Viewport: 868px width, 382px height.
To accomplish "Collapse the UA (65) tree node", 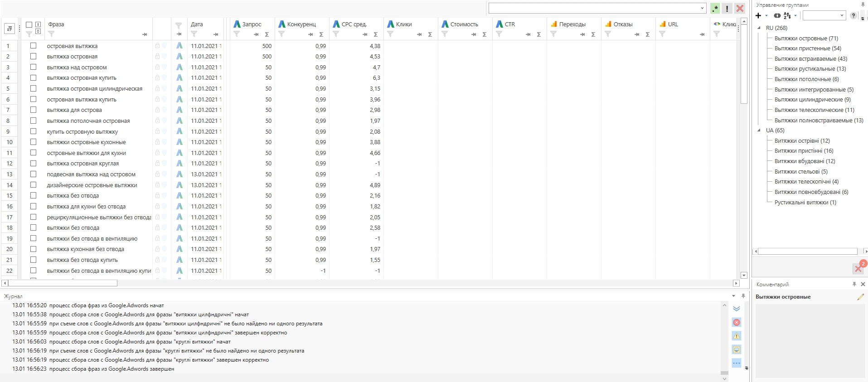I will (759, 130).
